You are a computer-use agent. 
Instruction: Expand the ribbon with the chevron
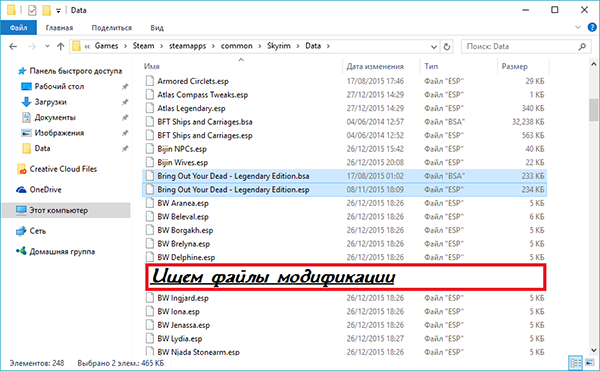tap(578, 28)
